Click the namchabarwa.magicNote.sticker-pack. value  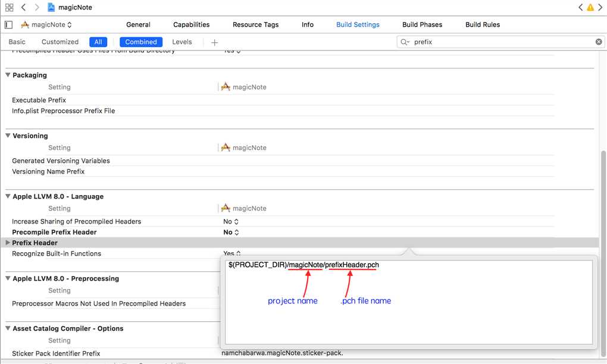point(282,353)
